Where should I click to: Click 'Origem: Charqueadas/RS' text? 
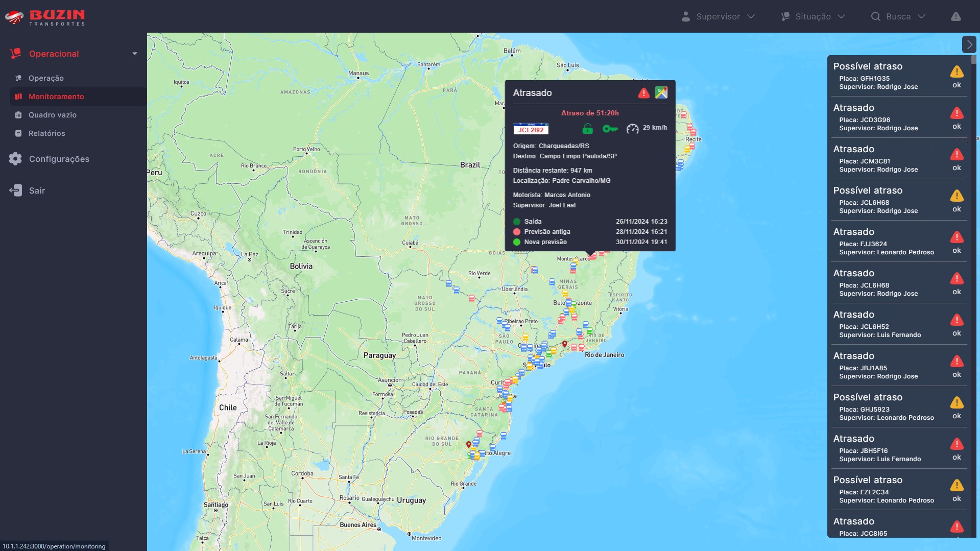click(x=551, y=146)
